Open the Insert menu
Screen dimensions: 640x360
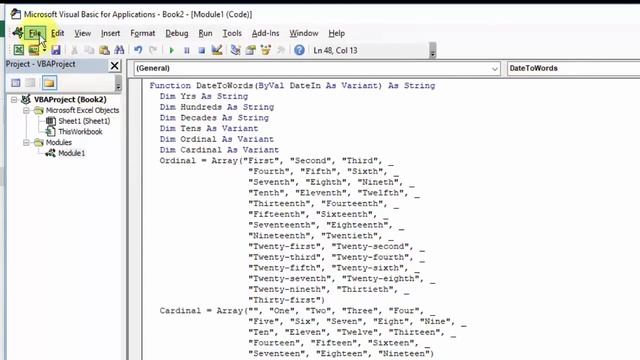click(x=110, y=33)
